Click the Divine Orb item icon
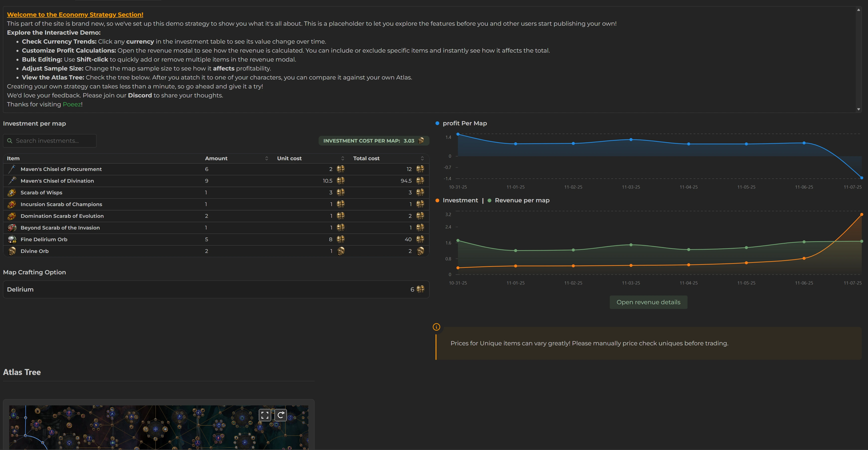 (12, 251)
